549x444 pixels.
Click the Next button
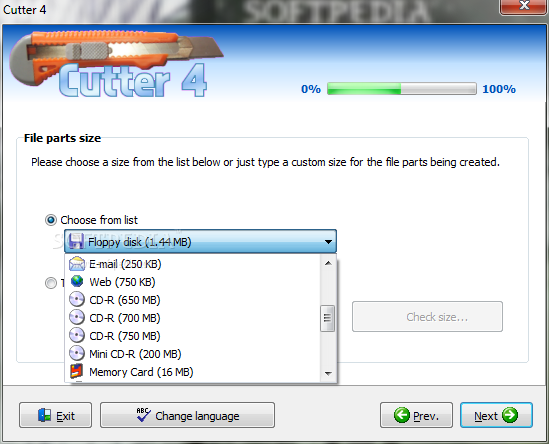click(496, 415)
